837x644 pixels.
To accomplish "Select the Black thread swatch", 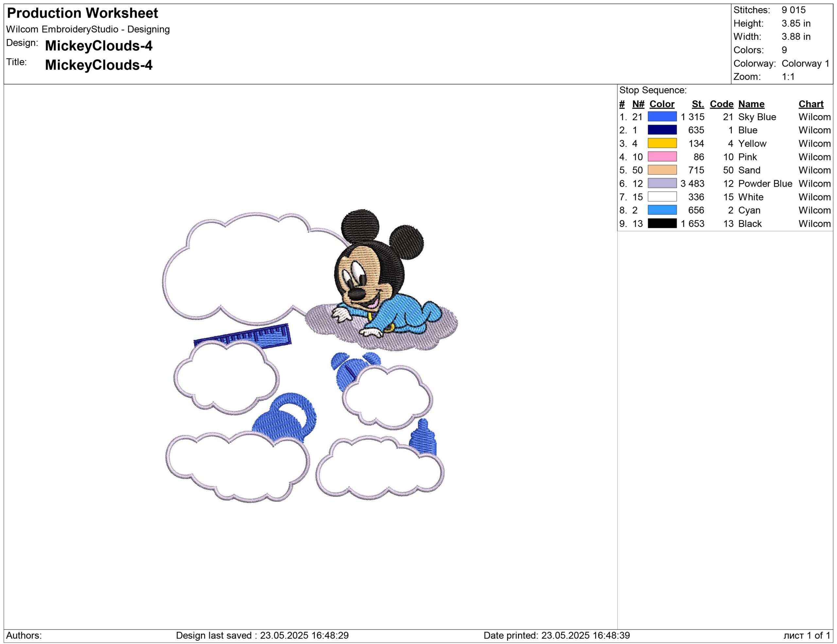I will click(662, 223).
